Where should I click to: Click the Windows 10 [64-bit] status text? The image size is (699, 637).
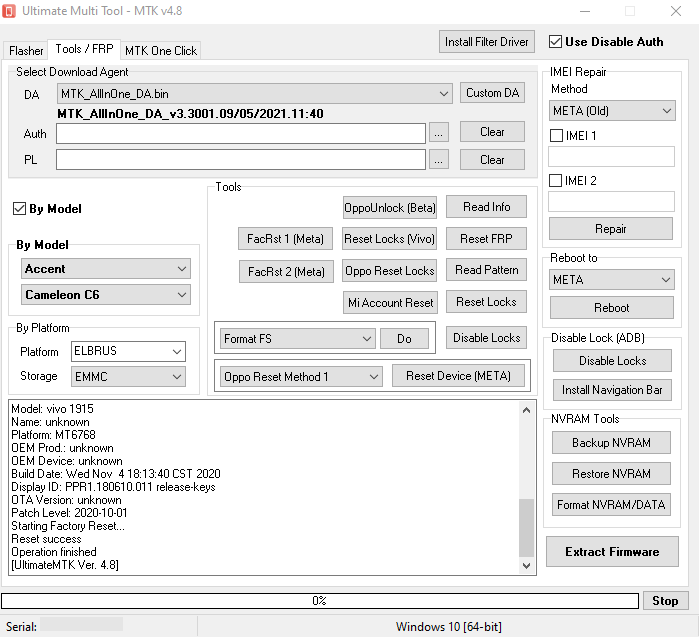pos(448,627)
